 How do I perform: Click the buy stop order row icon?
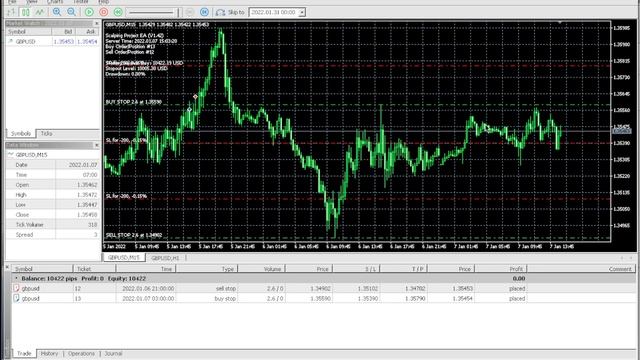point(16,298)
